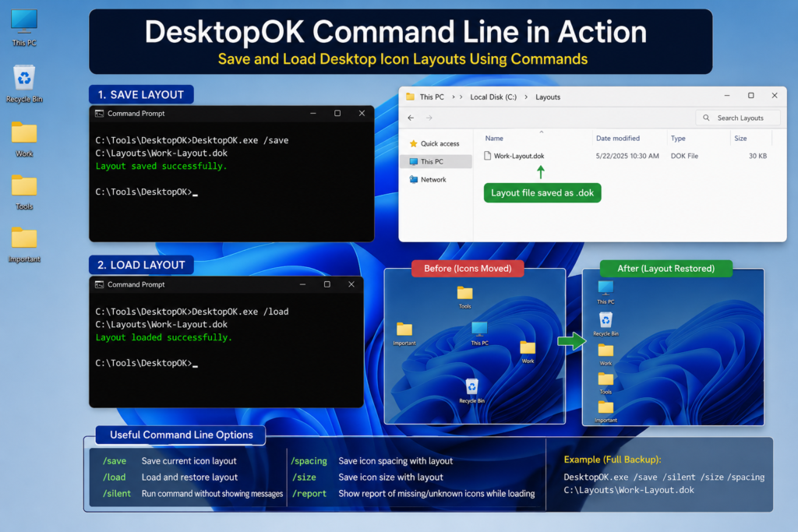Expand chevron after Local Disk (C:) breadcrumb

[526, 97]
